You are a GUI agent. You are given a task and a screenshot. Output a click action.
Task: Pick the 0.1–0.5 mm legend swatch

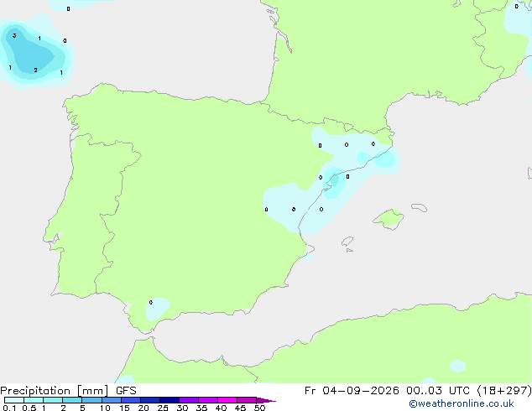[x=14, y=400]
